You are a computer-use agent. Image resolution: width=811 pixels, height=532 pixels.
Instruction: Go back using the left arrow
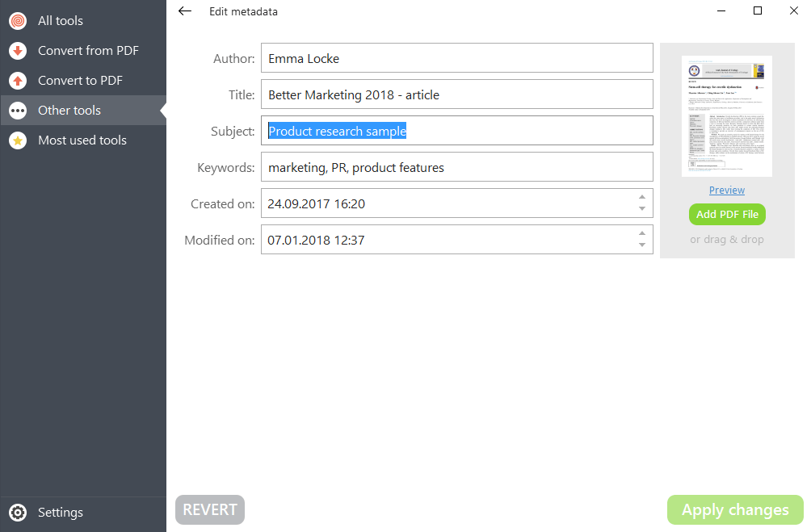click(x=185, y=11)
